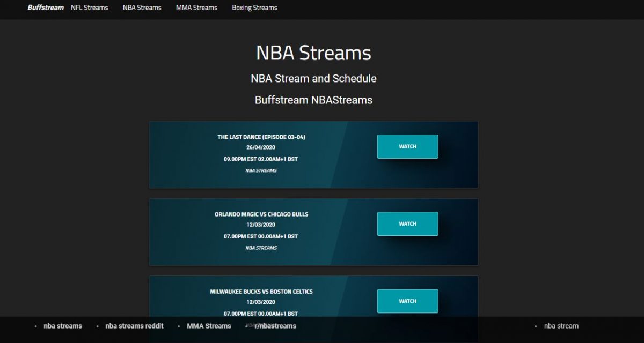Screen dimensions: 644x343
Task: Click the 'nba stream' link at bottom right
Action: [x=561, y=326]
